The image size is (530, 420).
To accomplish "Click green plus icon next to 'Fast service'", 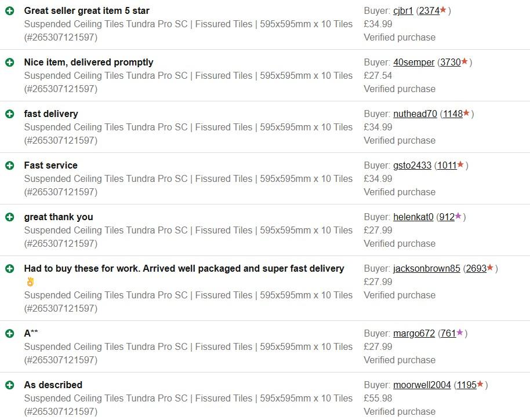I will click(x=10, y=166).
